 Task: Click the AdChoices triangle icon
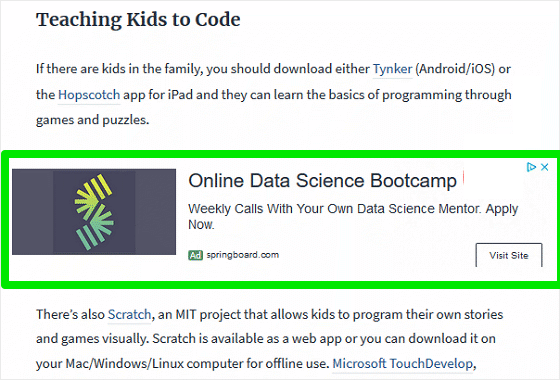(x=531, y=167)
